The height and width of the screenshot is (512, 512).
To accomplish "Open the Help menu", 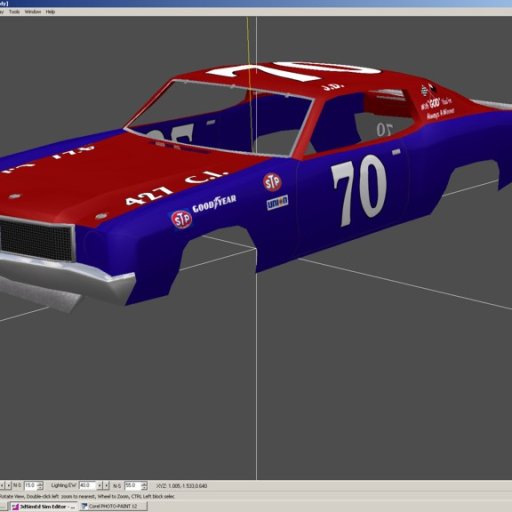I will (50, 12).
